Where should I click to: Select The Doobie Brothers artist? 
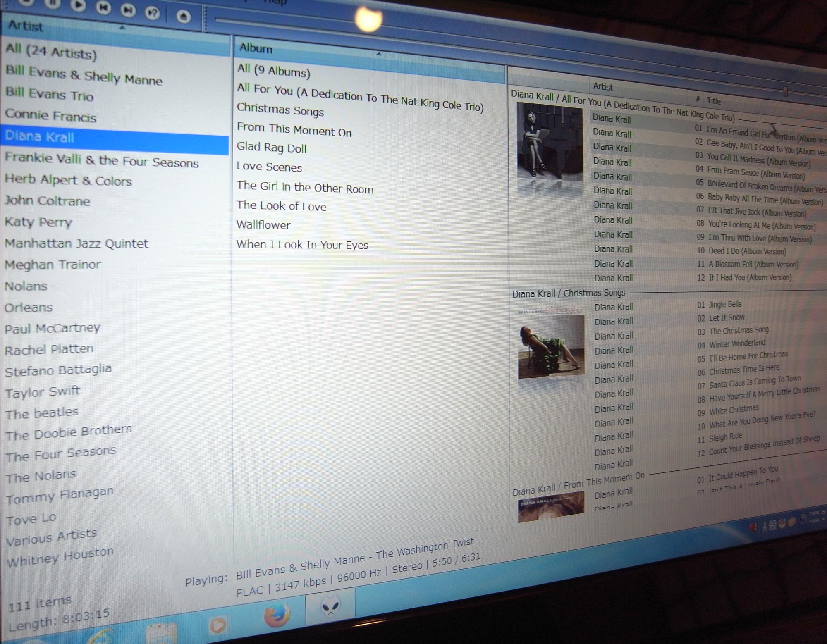[x=69, y=432]
